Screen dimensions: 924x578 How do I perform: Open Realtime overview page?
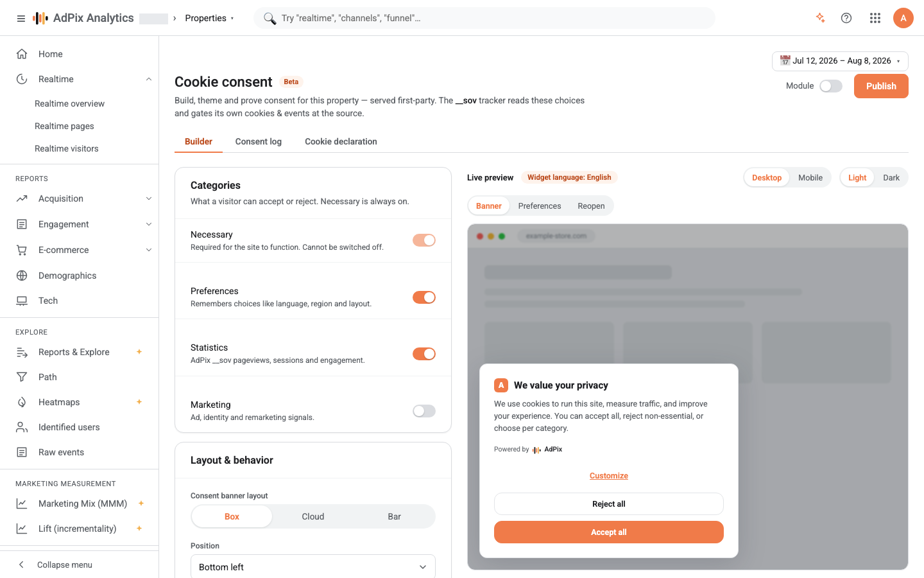click(69, 103)
